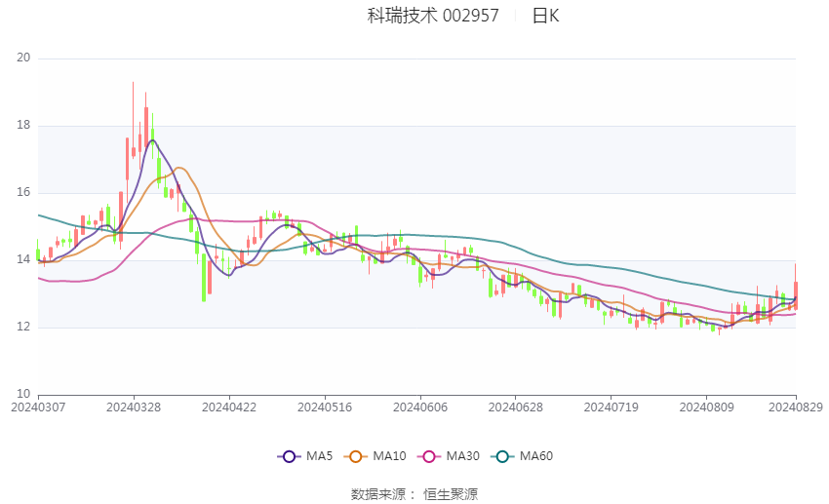The height and width of the screenshot is (504, 829).
Task: Click the y-axis value 14
Action: 23,259
